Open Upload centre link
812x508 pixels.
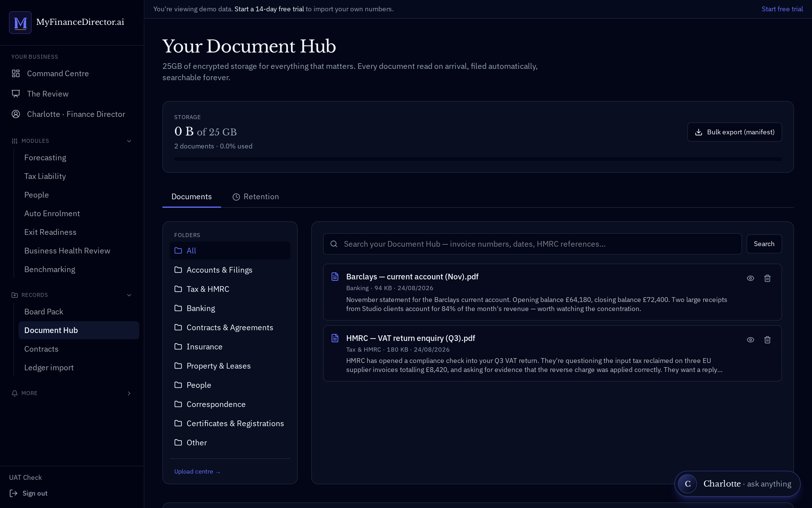(x=197, y=471)
